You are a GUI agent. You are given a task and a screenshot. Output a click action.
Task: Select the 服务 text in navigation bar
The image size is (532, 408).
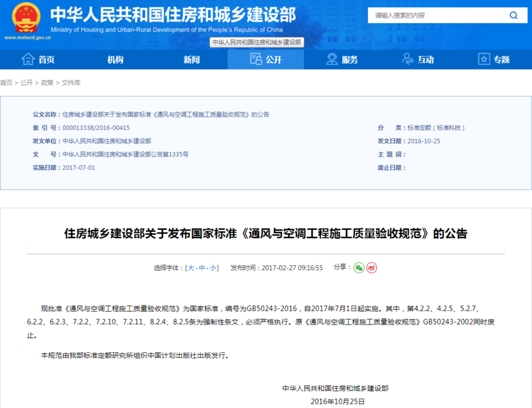click(x=350, y=60)
